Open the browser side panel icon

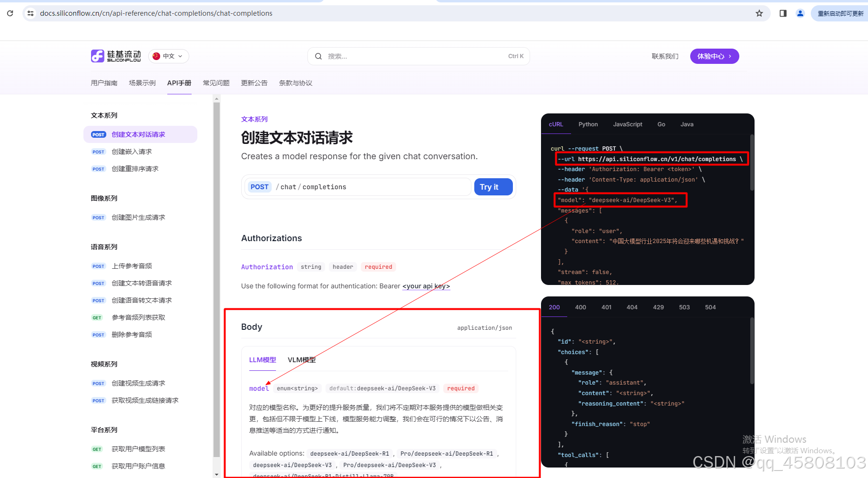782,13
